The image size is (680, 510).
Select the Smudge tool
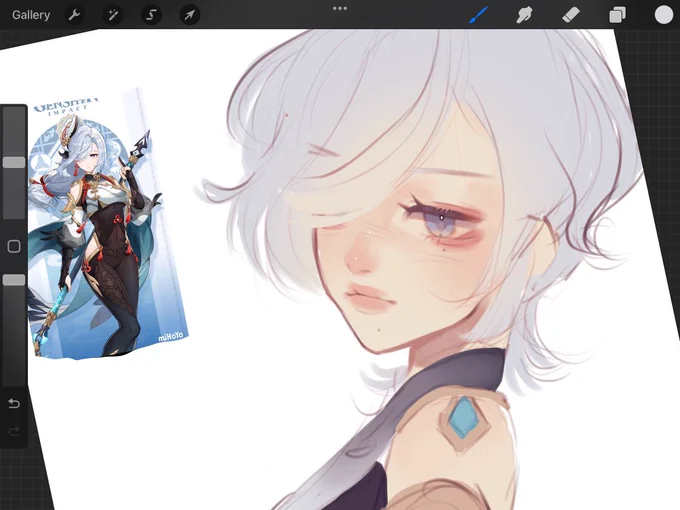[524, 15]
